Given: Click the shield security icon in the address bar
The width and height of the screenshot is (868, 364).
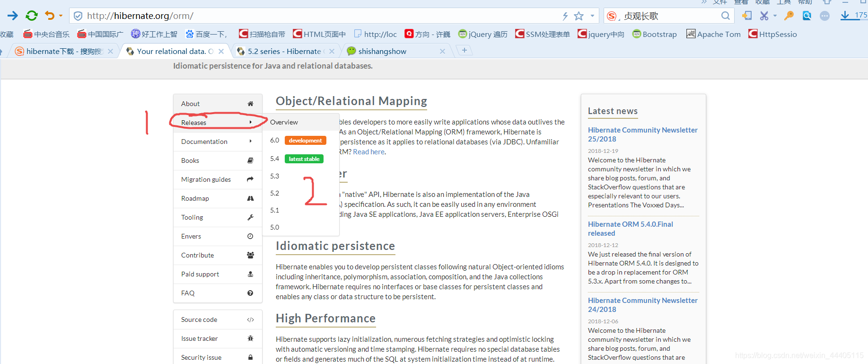Looking at the screenshot, I should pyautogui.click(x=78, y=16).
